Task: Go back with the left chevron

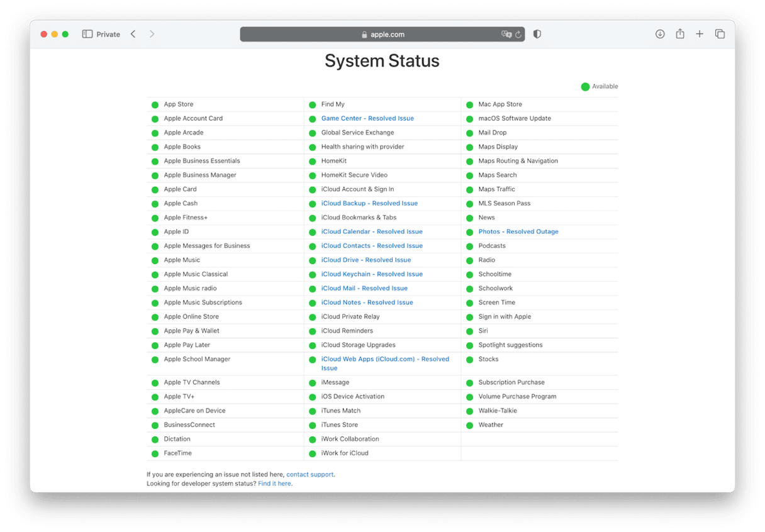Action: pos(133,34)
